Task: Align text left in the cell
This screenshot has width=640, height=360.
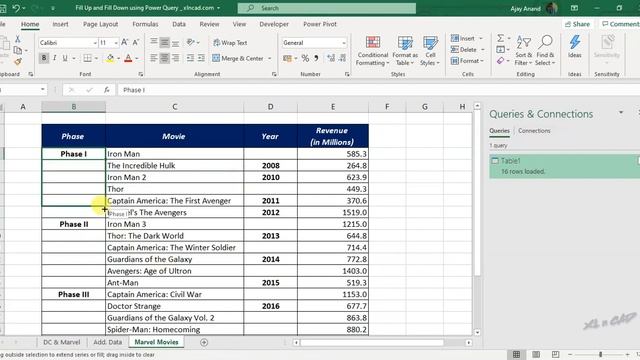Action: [153, 58]
